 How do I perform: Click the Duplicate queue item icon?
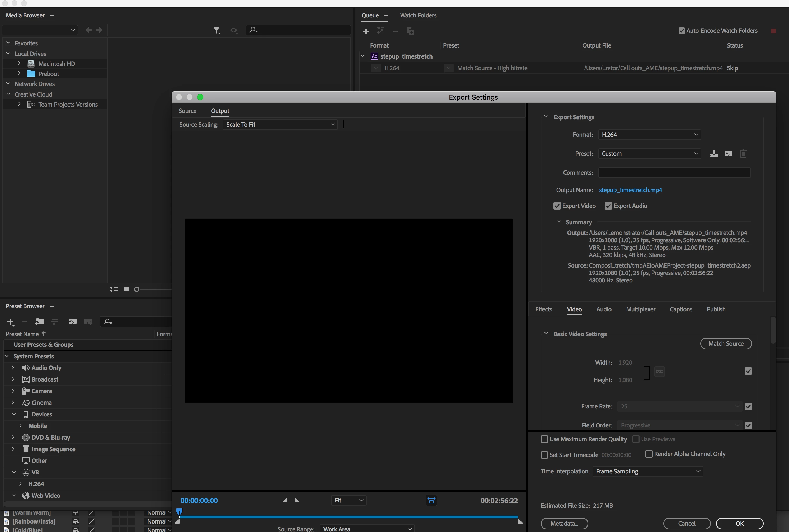pyautogui.click(x=410, y=31)
